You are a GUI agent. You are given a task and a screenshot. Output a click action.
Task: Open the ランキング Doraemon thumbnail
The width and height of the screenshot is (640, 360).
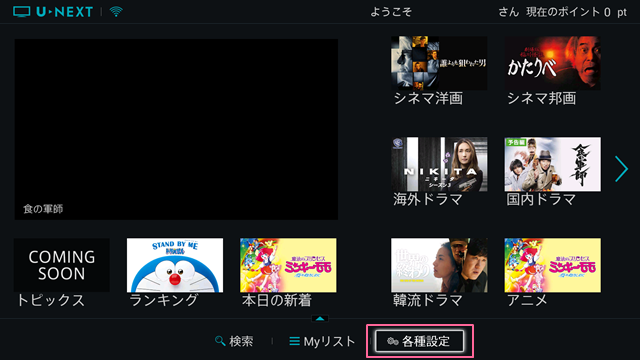175,265
